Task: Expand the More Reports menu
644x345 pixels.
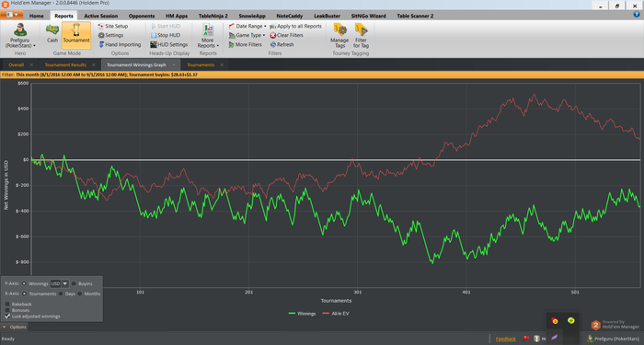Action: [x=208, y=36]
